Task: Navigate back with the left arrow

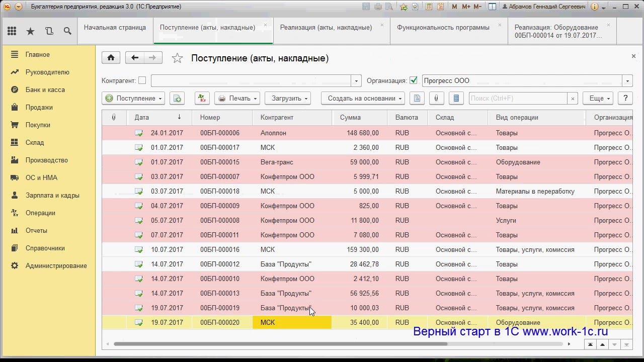Action: pos(134,58)
